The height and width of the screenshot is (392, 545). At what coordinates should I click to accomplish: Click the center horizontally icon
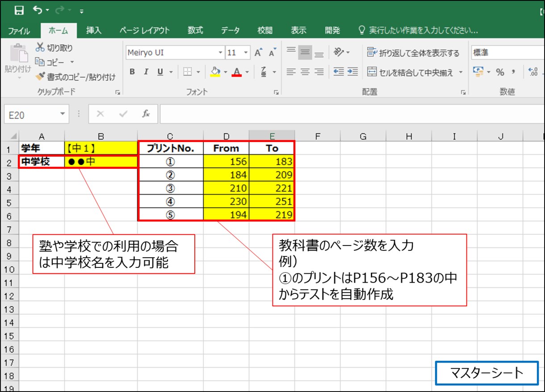(x=305, y=71)
